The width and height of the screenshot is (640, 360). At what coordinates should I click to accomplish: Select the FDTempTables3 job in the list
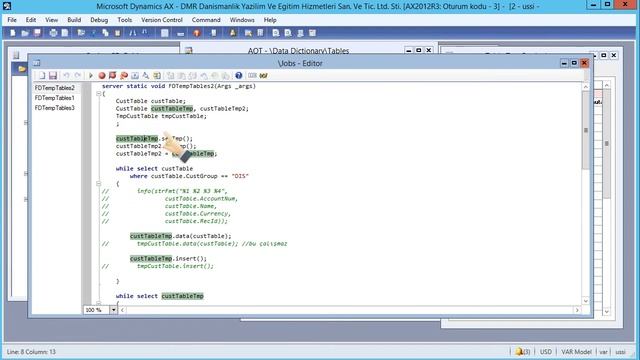pos(54,108)
